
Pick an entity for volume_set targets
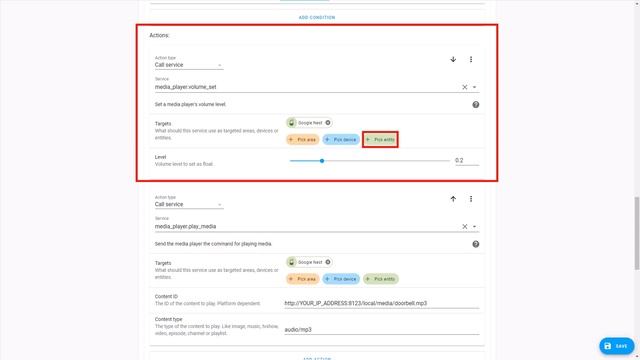(380, 140)
